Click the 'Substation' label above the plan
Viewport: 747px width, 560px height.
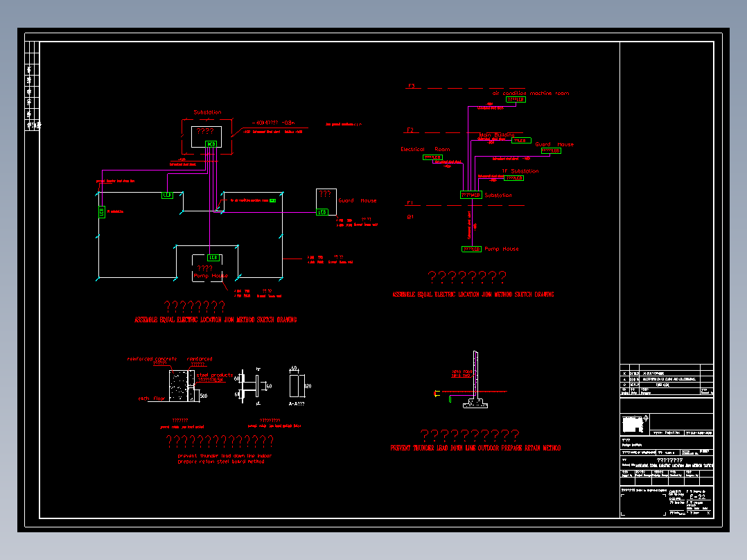click(x=207, y=112)
